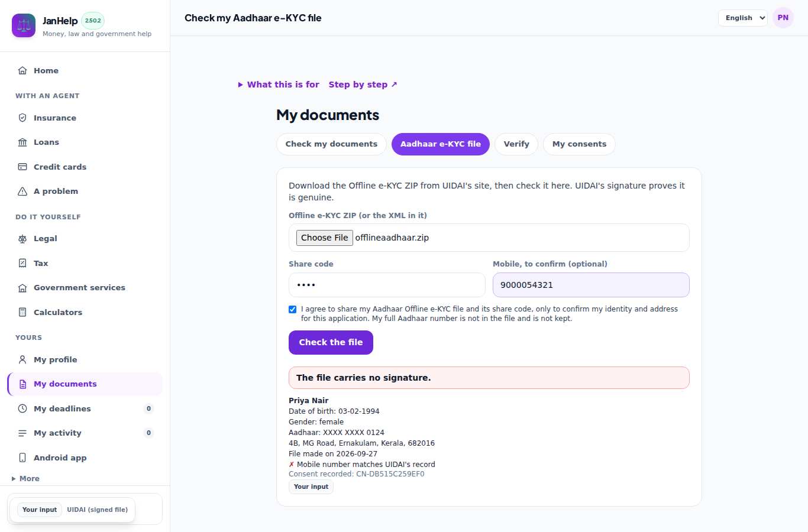Click the Aadhaar: XXXX XXXX 0124 line

pos(337,433)
